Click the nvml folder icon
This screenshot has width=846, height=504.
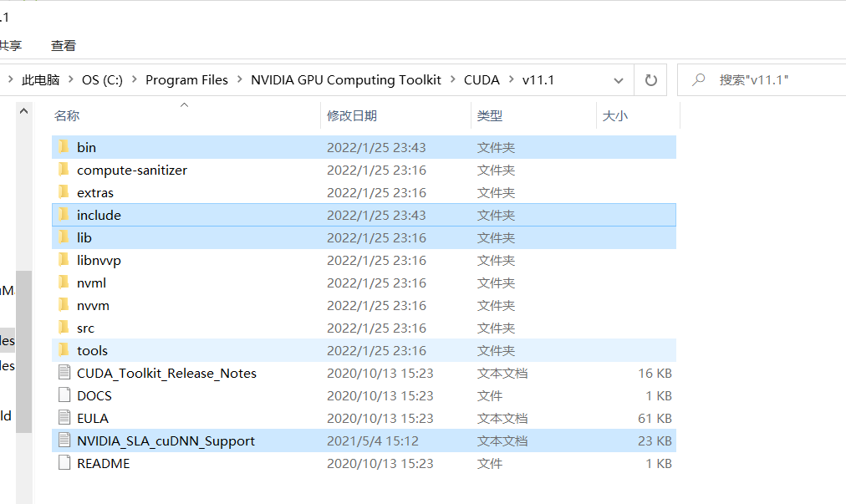point(64,283)
